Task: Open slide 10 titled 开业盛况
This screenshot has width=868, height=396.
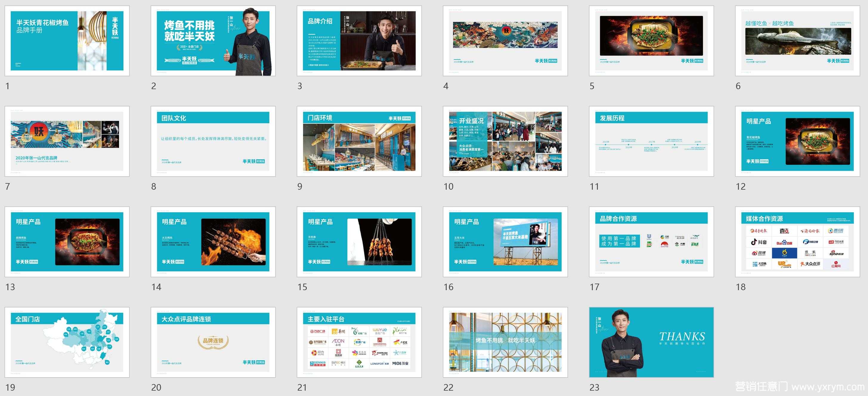Action: point(505,141)
